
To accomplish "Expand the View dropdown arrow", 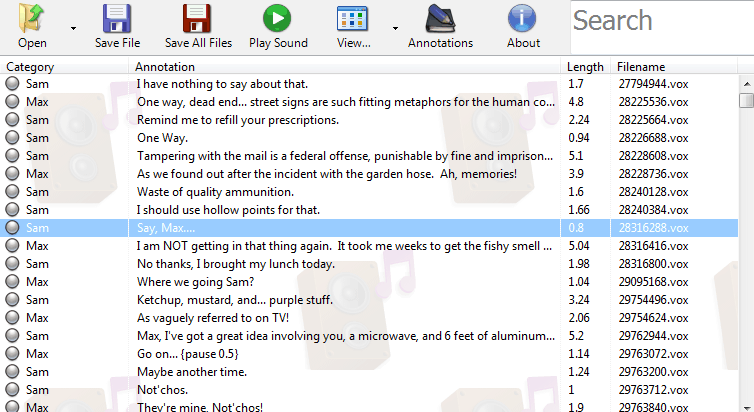I will [395, 28].
